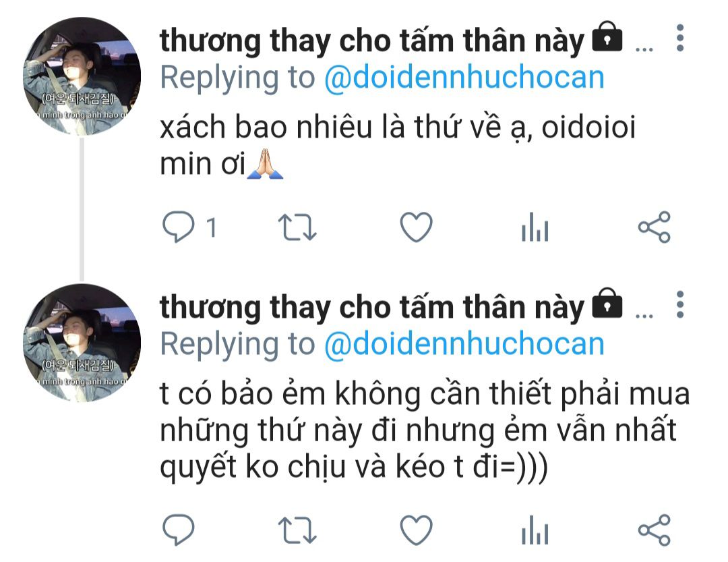This screenshot has width=728, height=562.
Task: View analytics of the first tweet
Action: click(535, 227)
